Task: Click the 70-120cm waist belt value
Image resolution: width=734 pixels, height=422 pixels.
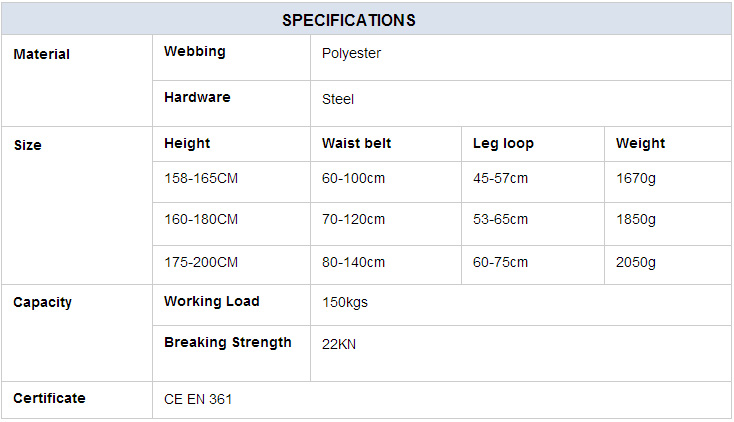Action: 353,219
